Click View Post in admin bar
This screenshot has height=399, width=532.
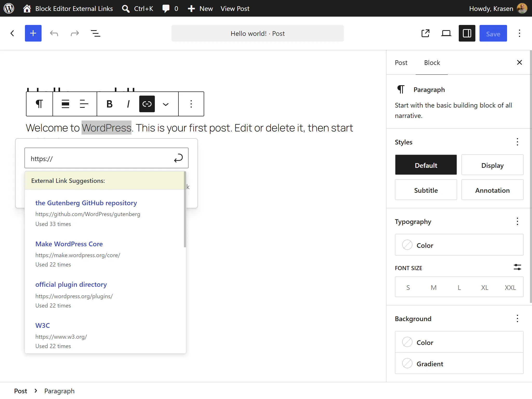click(x=235, y=9)
